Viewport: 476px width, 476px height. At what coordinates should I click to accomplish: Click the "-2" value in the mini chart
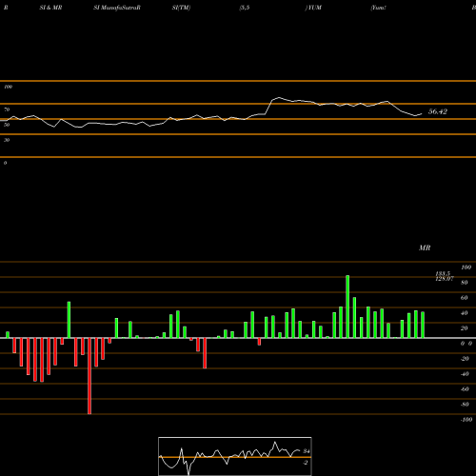tap(306, 463)
